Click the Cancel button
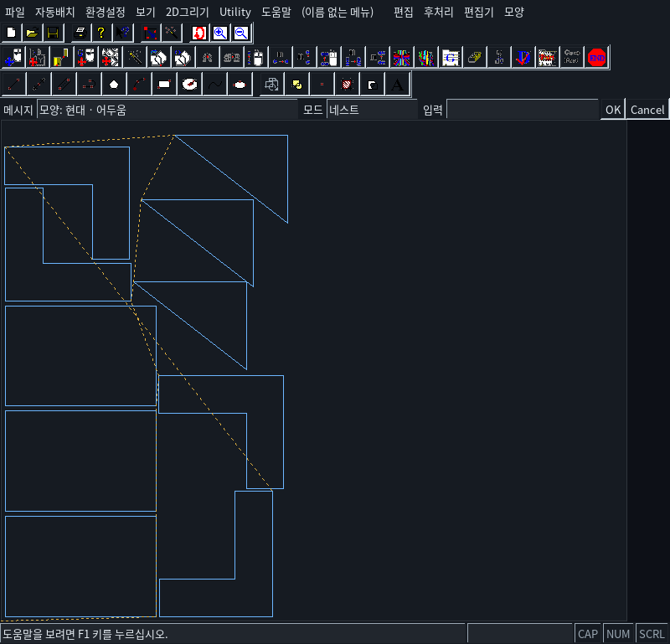670x644 pixels. click(x=647, y=110)
